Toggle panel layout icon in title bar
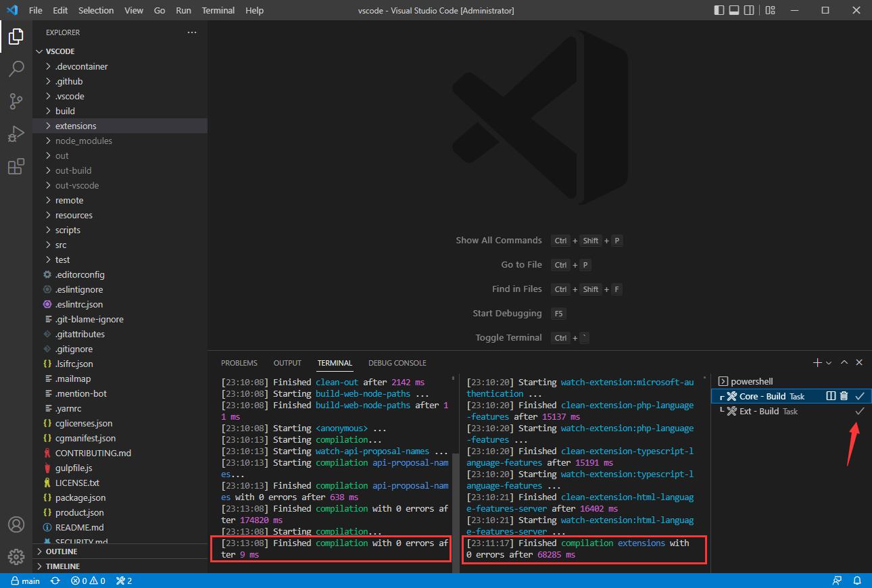Image resolution: width=872 pixels, height=588 pixels. click(x=734, y=10)
